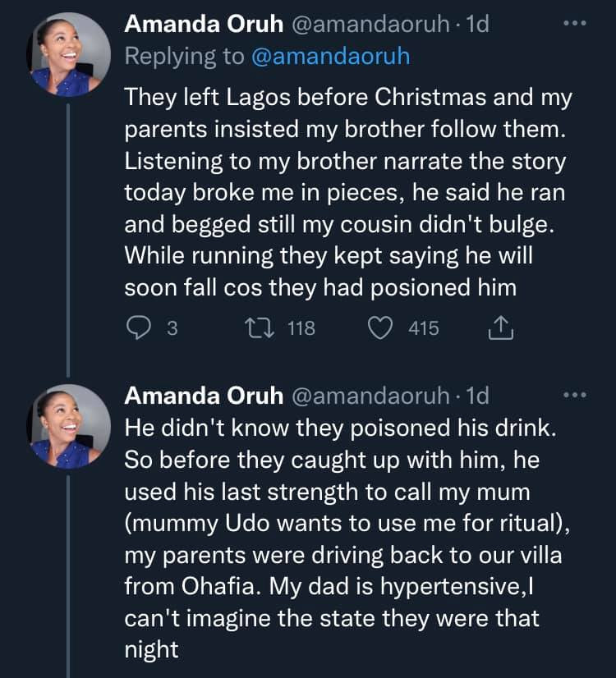Click 1d timestamp on the poisoned drink tweet

[477, 396]
